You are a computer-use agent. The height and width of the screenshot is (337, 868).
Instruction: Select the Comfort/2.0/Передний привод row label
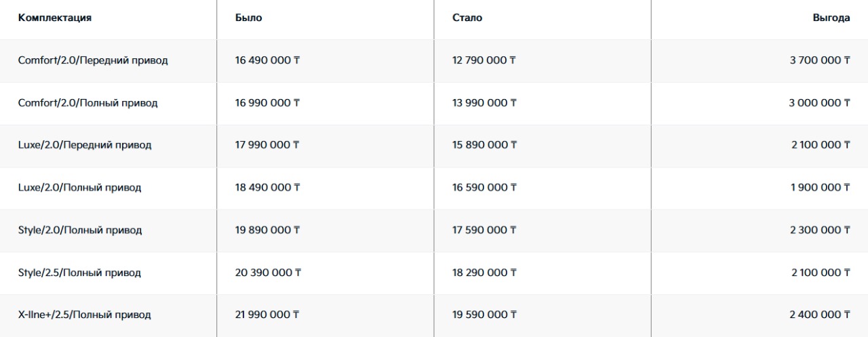coord(93,60)
